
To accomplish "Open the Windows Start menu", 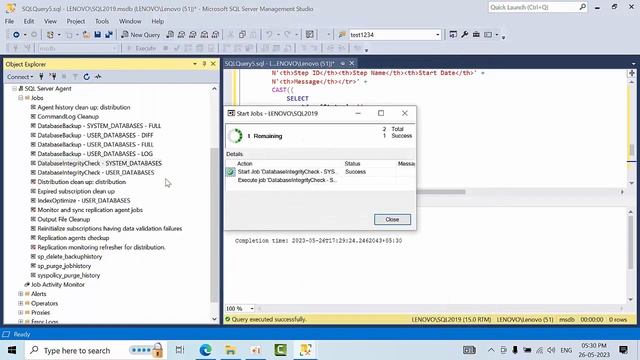I will click(12, 350).
